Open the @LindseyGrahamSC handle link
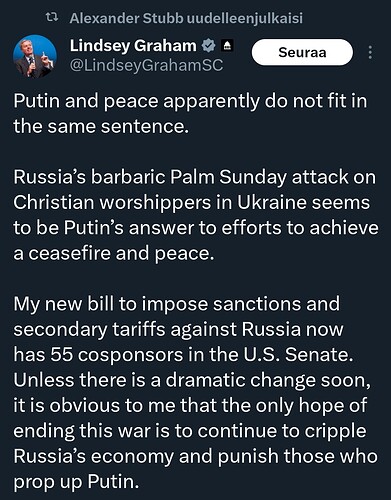This screenshot has width=391, height=500. pyautogui.click(x=146, y=65)
